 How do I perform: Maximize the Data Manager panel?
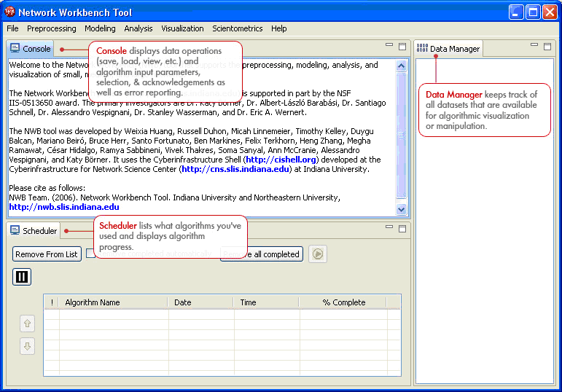[x=547, y=47]
